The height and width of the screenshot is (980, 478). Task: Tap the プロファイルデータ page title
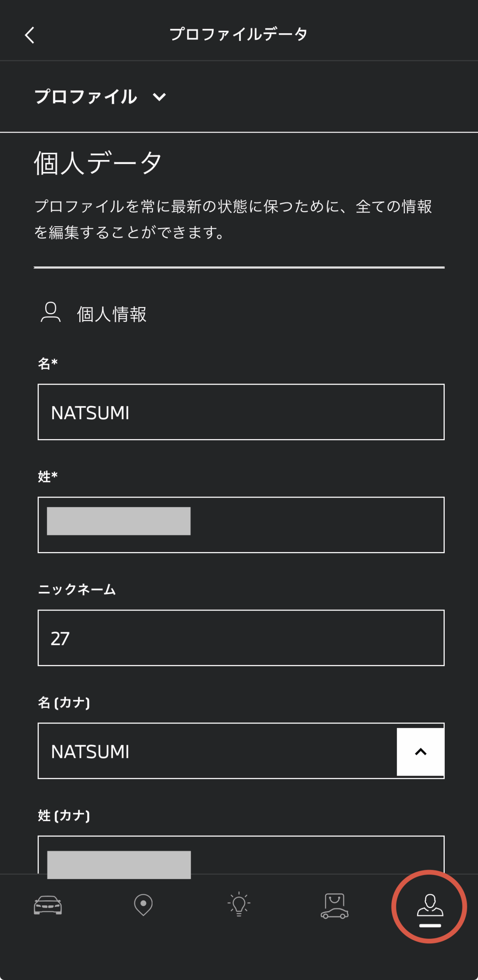click(x=239, y=34)
